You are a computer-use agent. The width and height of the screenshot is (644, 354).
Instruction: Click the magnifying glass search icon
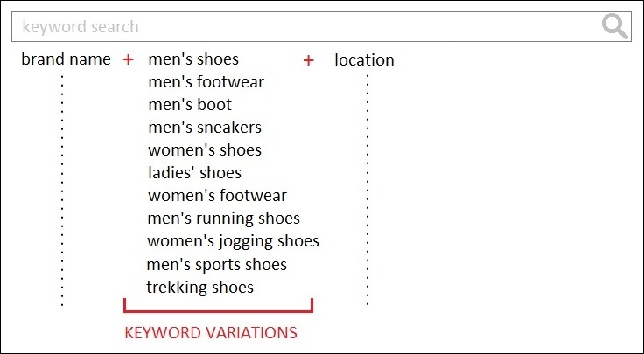(614, 26)
